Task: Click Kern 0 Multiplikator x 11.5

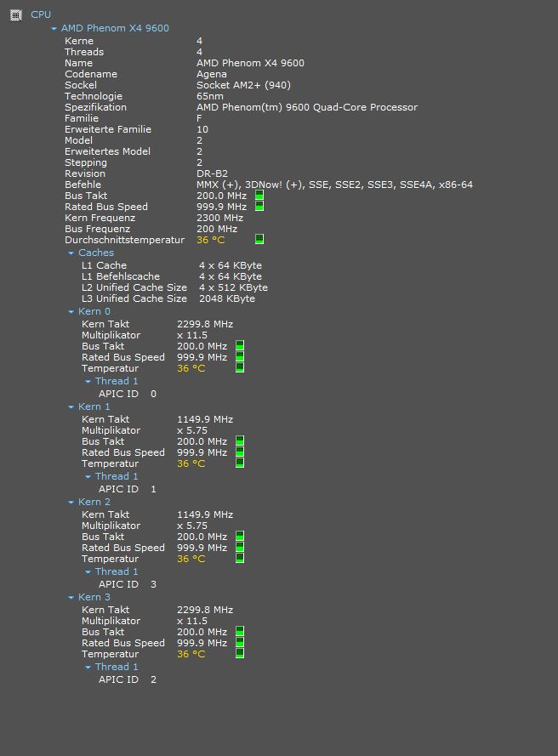Action: click(192, 336)
